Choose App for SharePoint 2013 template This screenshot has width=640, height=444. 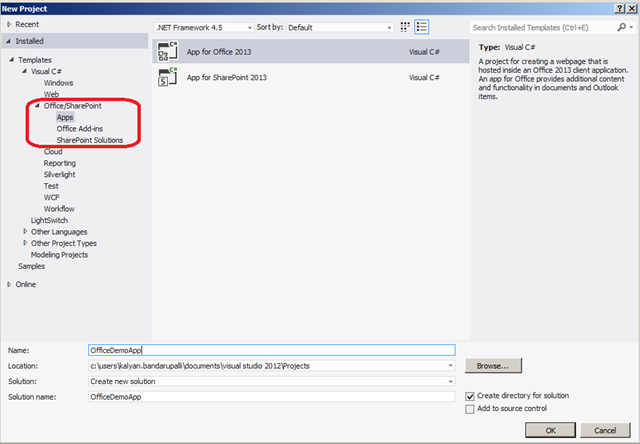coord(311,77)
